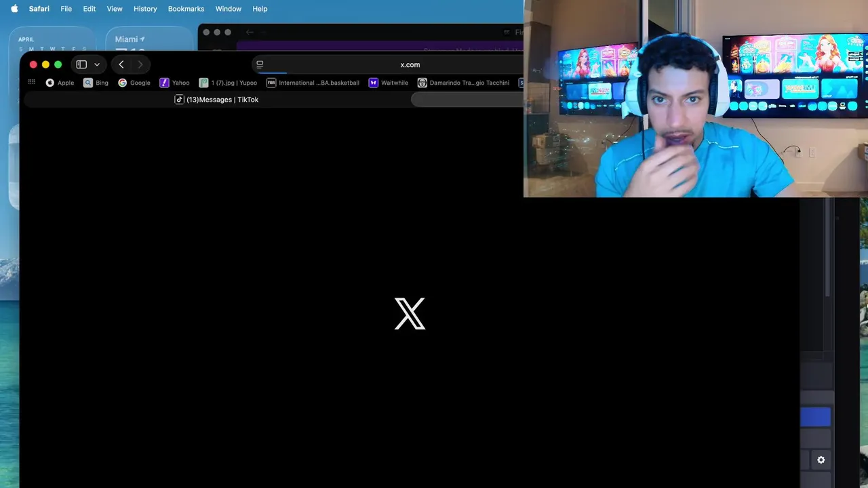
Task: Open the April calendar widget
Action: click(52, 39)
